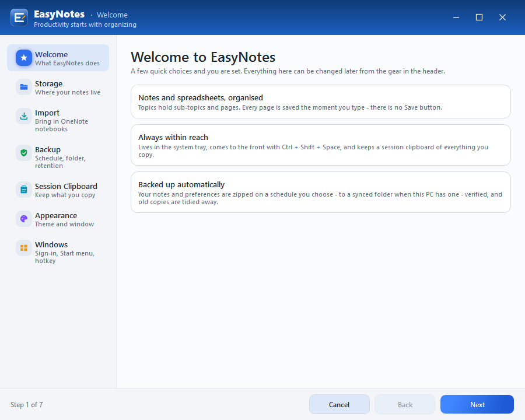Open the Windows step label
The width and height of the screenshot is (525, 420).
51,244
